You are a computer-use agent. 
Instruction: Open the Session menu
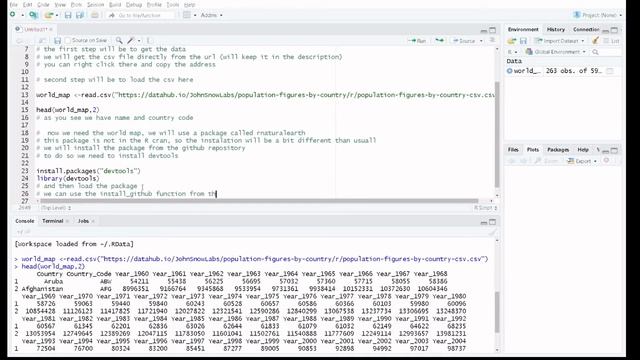(96, 4)
